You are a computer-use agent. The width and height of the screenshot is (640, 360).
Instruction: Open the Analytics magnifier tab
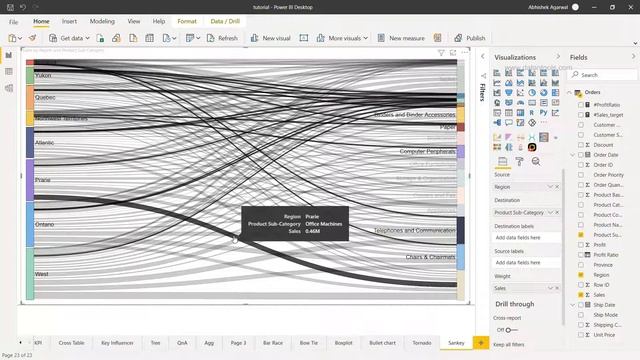pyautogui.click(x=536, y=162)
